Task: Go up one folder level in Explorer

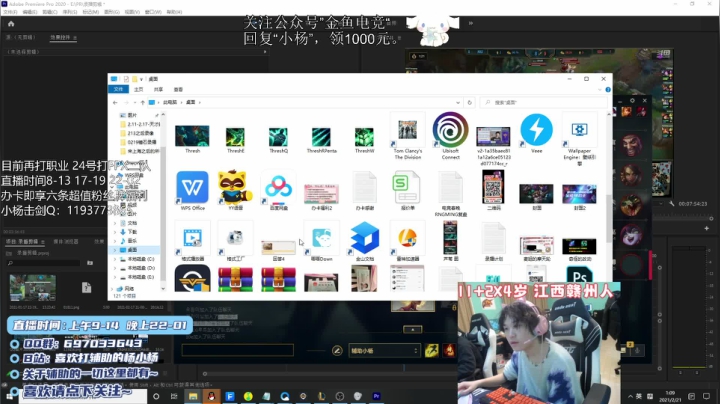Action: point(143,102)
